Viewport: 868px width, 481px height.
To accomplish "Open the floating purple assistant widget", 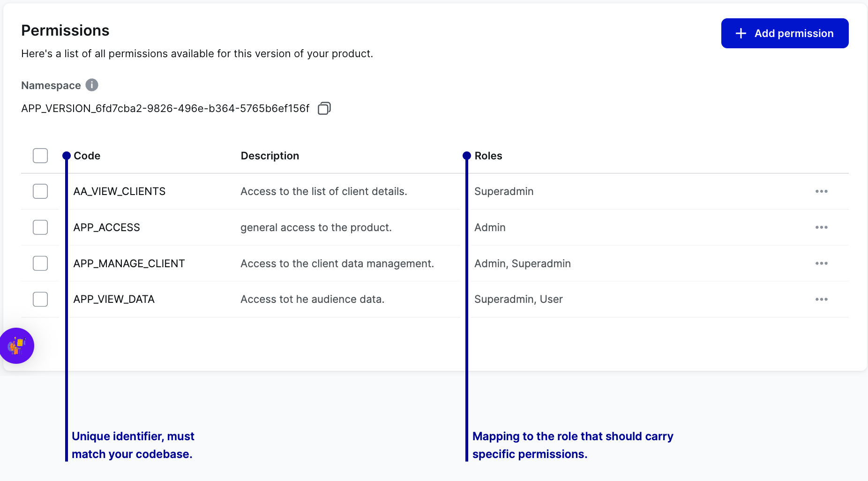I will pos(17,346).
